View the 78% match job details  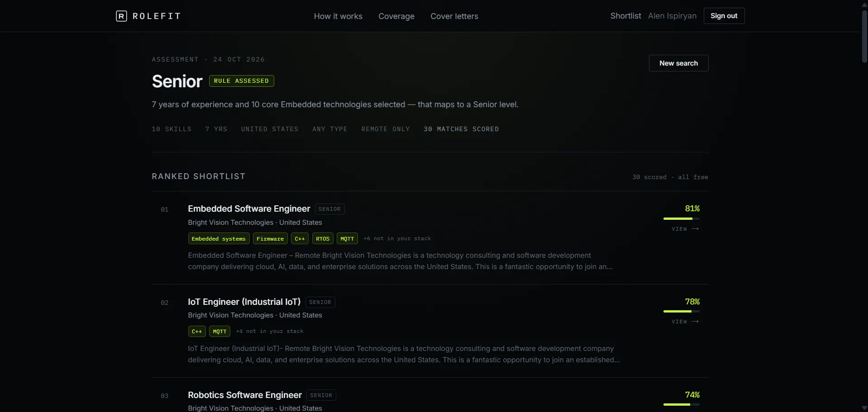click(685, 322)
